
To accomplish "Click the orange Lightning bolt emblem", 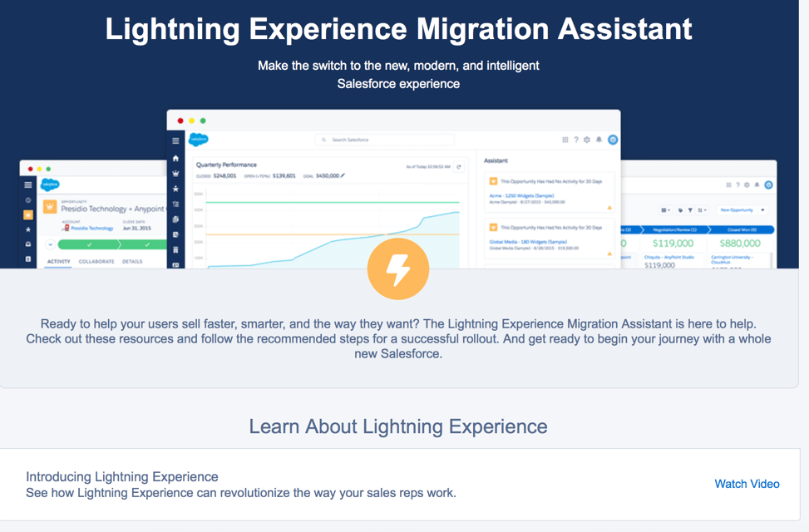I will point(398,268).
